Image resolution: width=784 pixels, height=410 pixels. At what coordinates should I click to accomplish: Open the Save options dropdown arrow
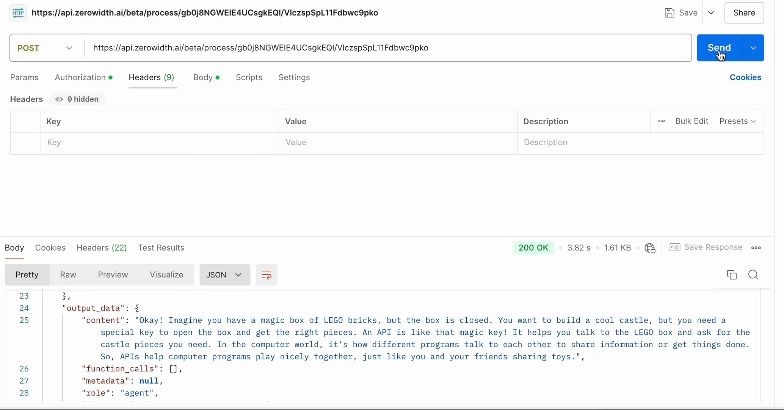[711, 12]
